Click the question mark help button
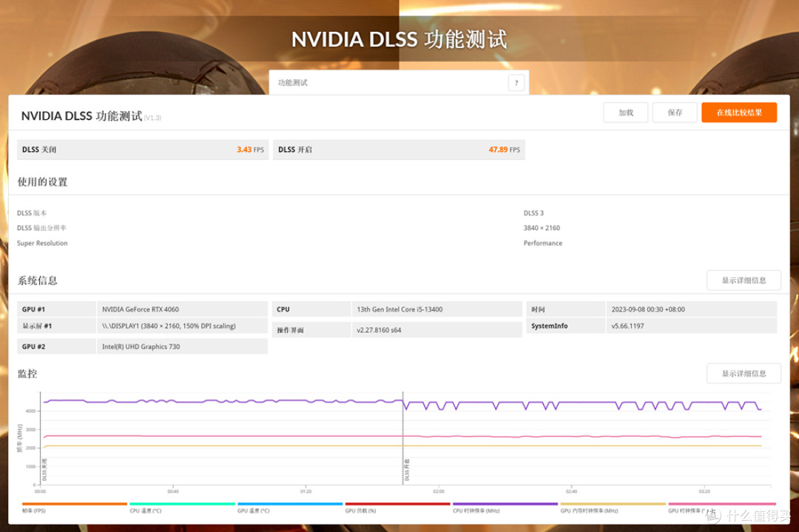 [516, 83]
